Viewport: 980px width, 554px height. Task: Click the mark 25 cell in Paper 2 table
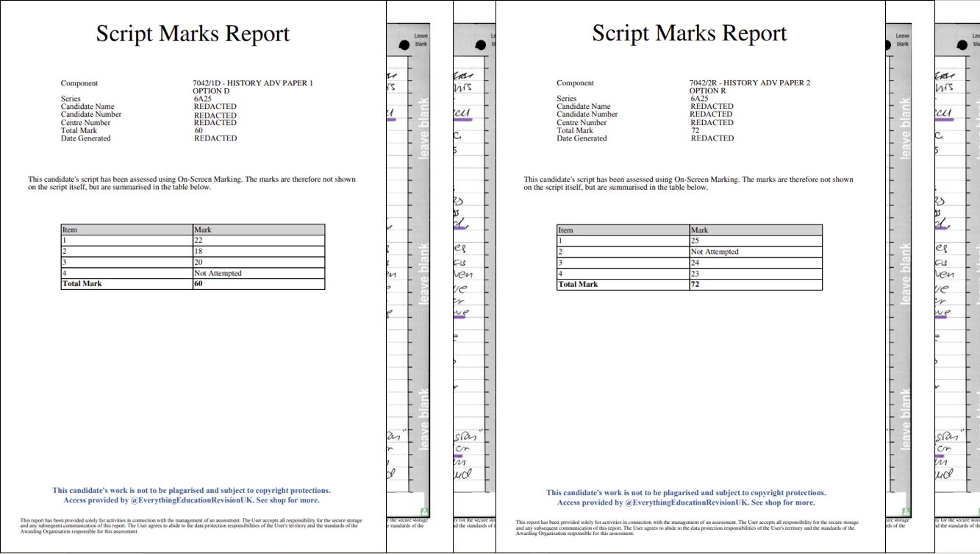click(755, 241)
